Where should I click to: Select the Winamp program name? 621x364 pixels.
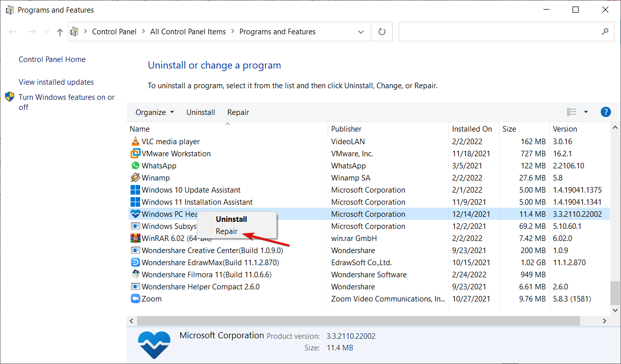[156, 178]
